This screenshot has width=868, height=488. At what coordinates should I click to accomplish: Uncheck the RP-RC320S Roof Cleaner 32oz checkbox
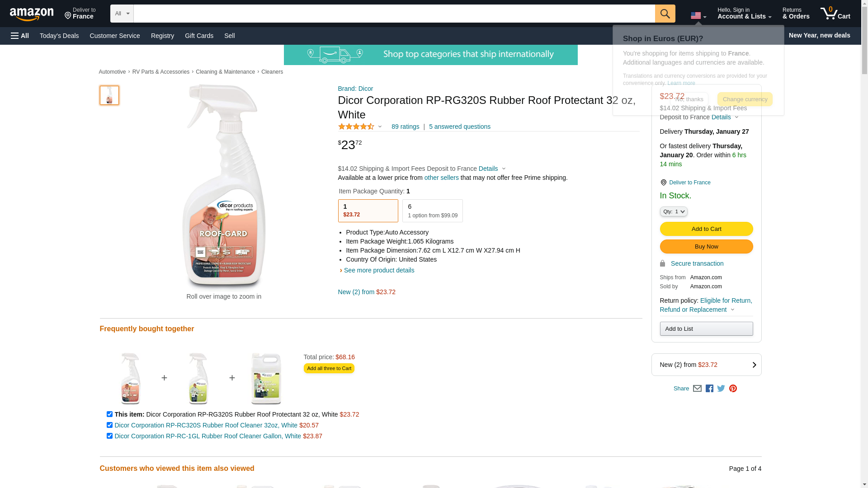109,425
